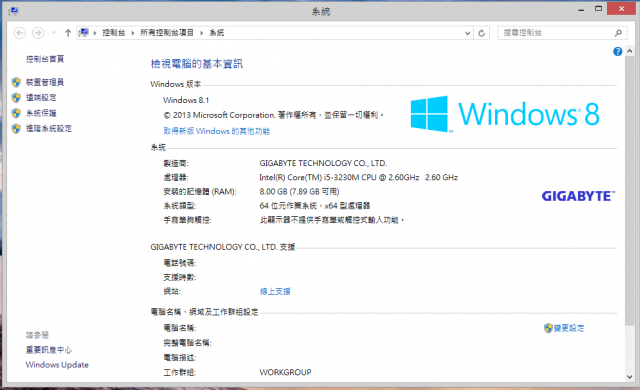Click the Windows 8 logo image
Screen dimensions: 640x390
click(505, 114)
